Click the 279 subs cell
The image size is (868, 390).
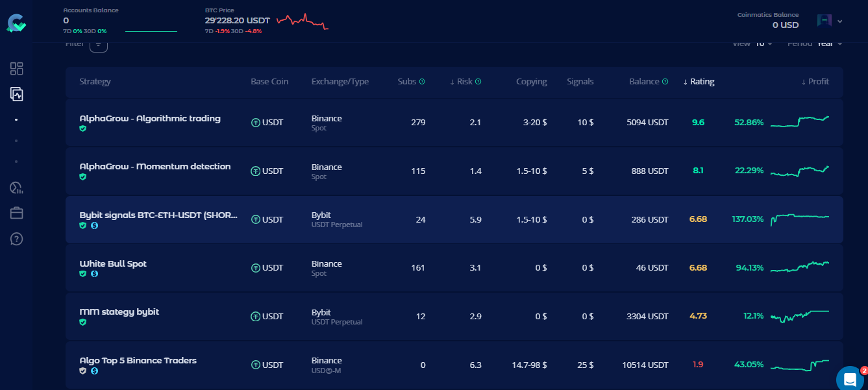pos(418,123)
